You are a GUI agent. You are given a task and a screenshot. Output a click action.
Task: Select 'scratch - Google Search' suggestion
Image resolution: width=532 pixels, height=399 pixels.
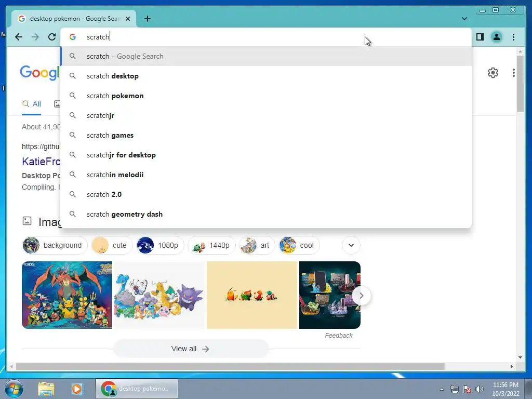tap(267, 56)
